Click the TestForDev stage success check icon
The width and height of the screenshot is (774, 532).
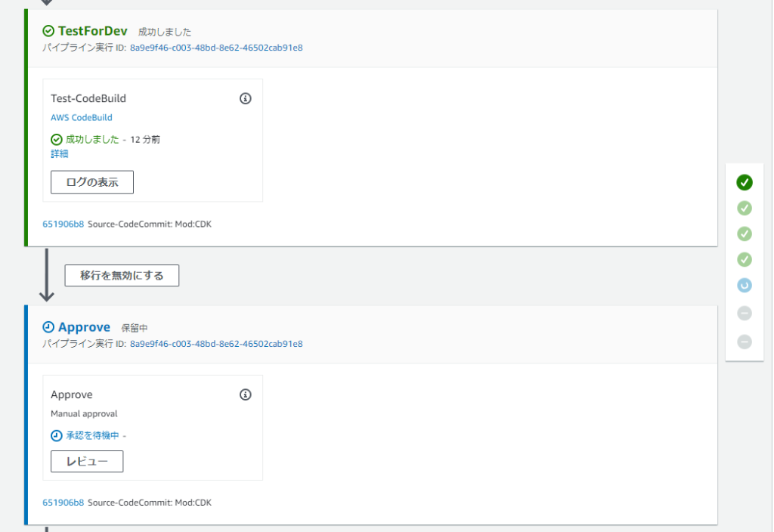point(48,31)
